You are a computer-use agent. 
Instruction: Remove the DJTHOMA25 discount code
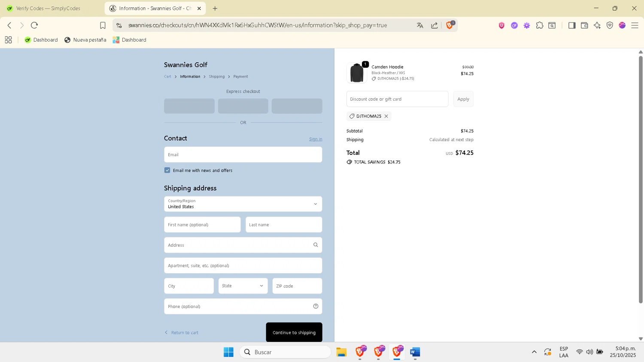click(386, 116)
